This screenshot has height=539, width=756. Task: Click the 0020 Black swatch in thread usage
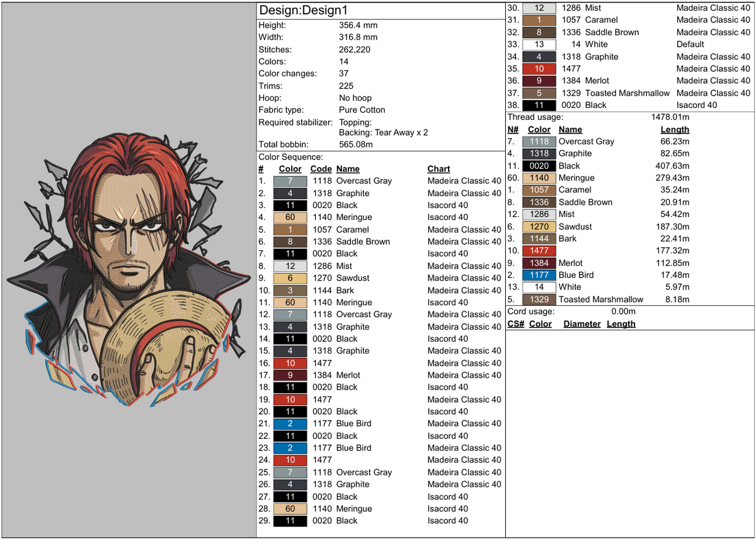click(539, 166)
